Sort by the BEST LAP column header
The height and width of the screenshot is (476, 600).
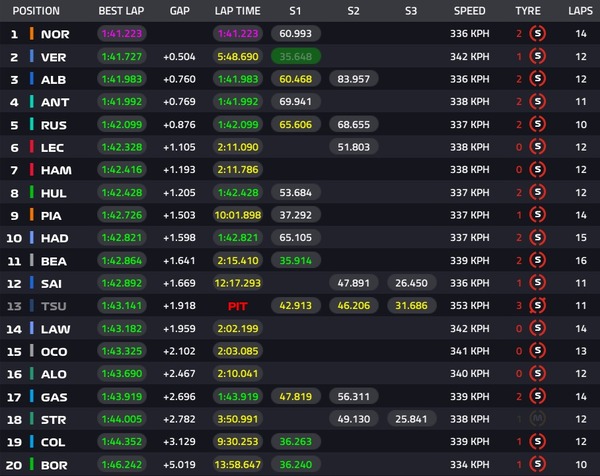tap(123, 10)
